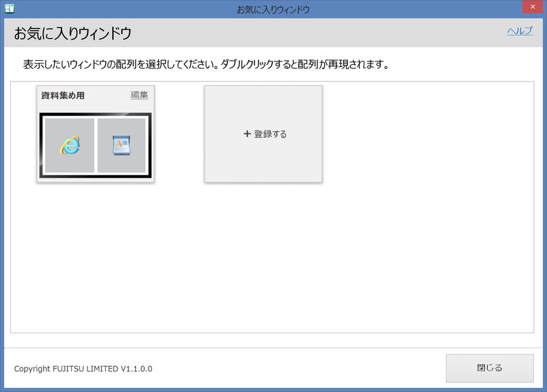Image resolution: width=547 pixels, height=392 pixels.
Task: Click the plus icon beside 登録する
Action: (x=248, y=134)
